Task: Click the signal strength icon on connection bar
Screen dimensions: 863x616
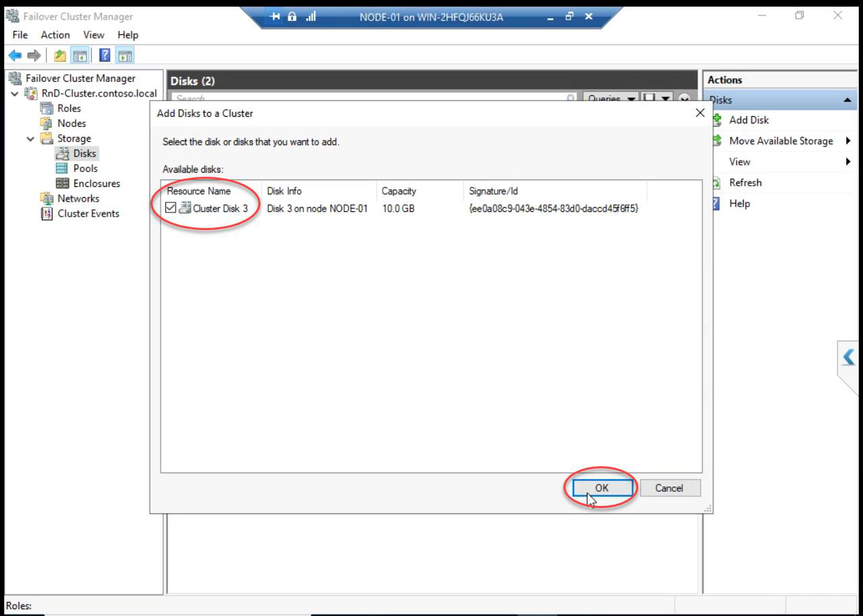Action: click(x=311, y=17)
